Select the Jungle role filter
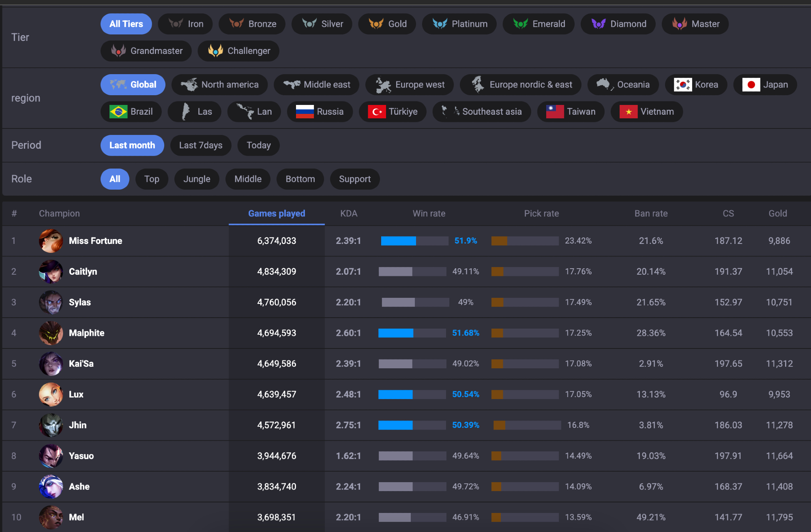 [x=197, y=179]
